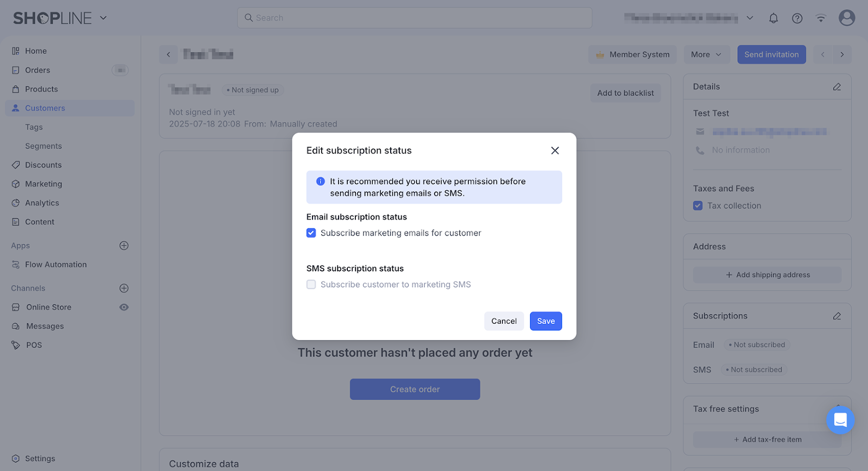
Task: Open the help question mark icon
Action: (797, 18)
